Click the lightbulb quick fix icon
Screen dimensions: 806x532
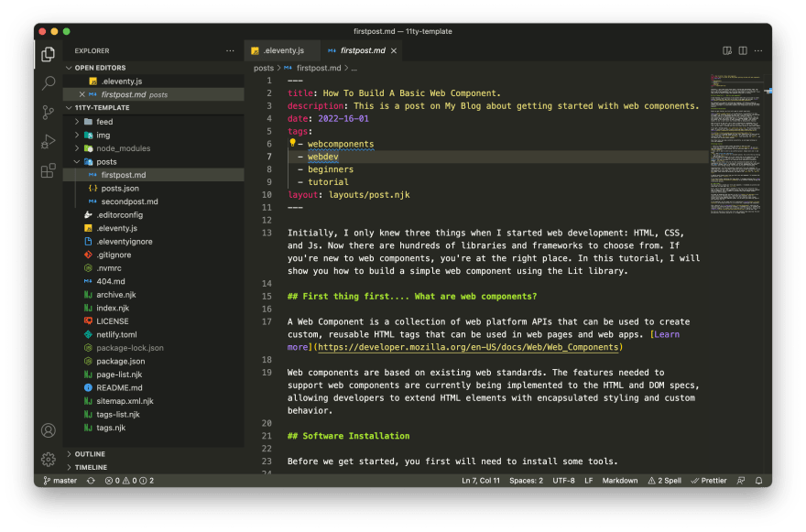(292, 143)
